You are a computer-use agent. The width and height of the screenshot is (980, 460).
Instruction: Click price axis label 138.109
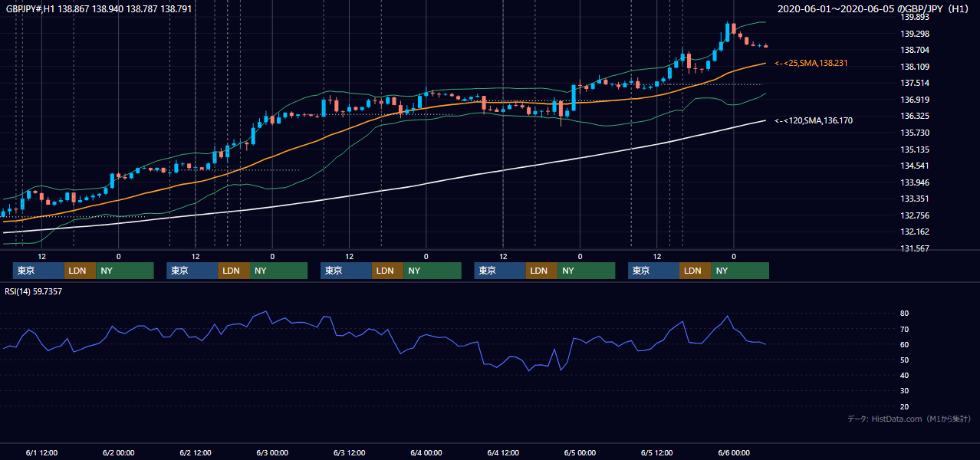(x=915, y=67)
